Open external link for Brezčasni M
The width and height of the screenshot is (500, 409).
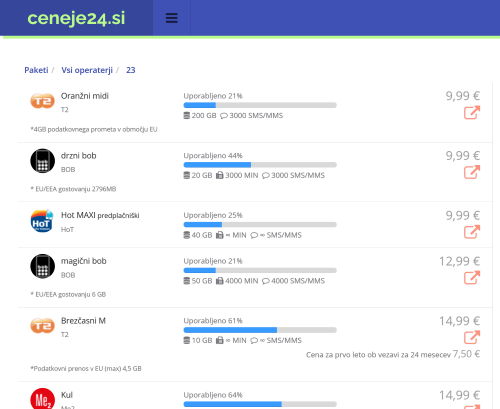pos(472,337)
